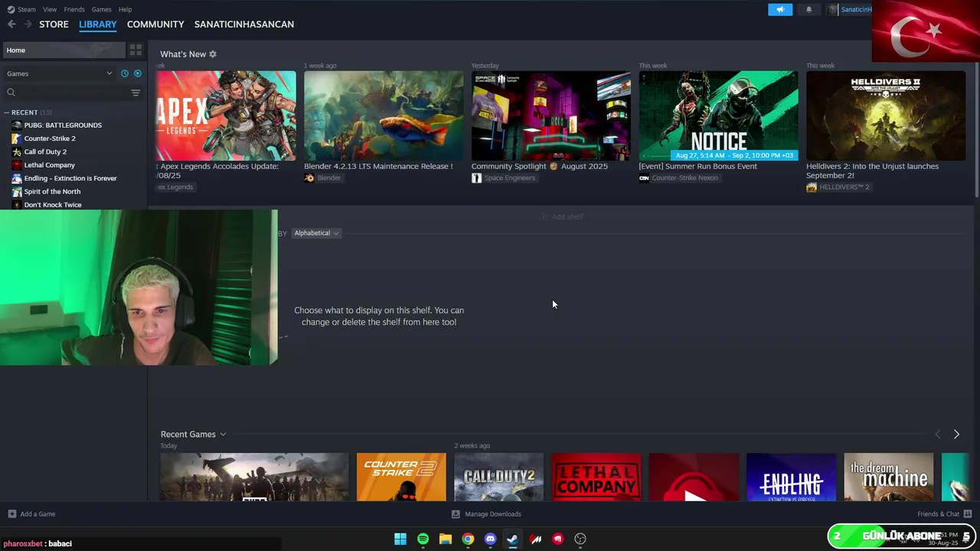Open the SANATICINHASANCAN profile tab
The image size is (980, 551).
click(244, 24)
